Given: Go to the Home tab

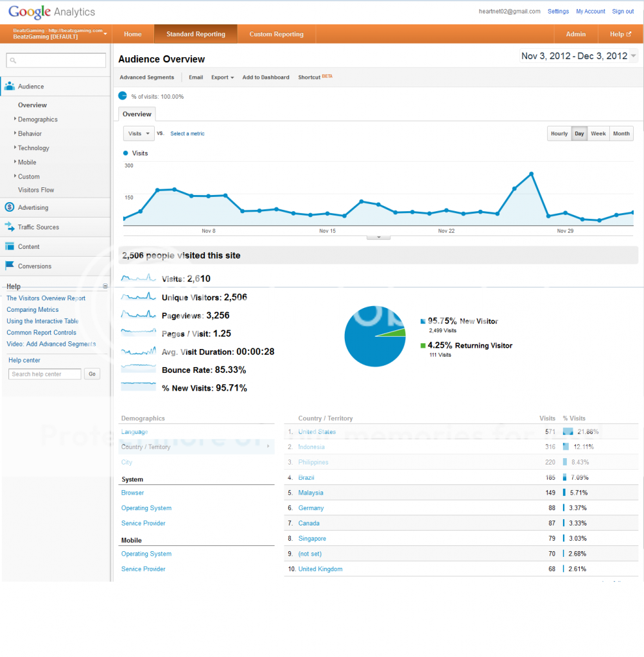Looking at the screenshot, I should click(x=132, y=34).
